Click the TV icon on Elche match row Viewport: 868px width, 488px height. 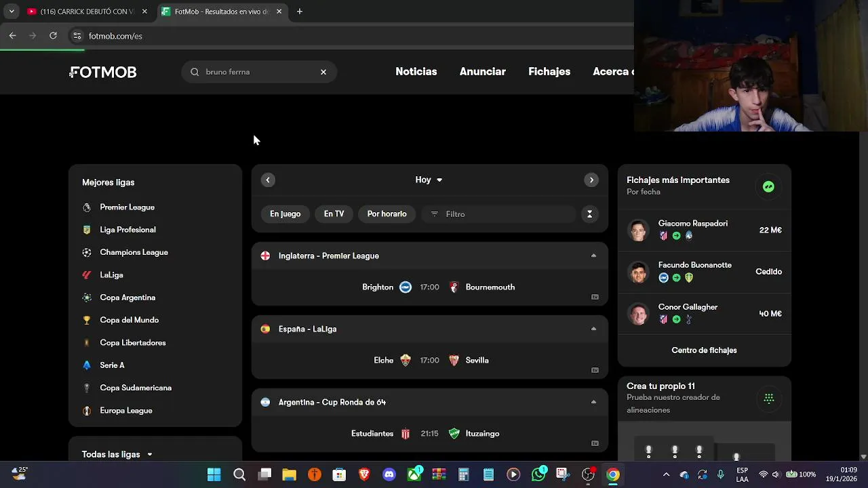click(595, 370)
